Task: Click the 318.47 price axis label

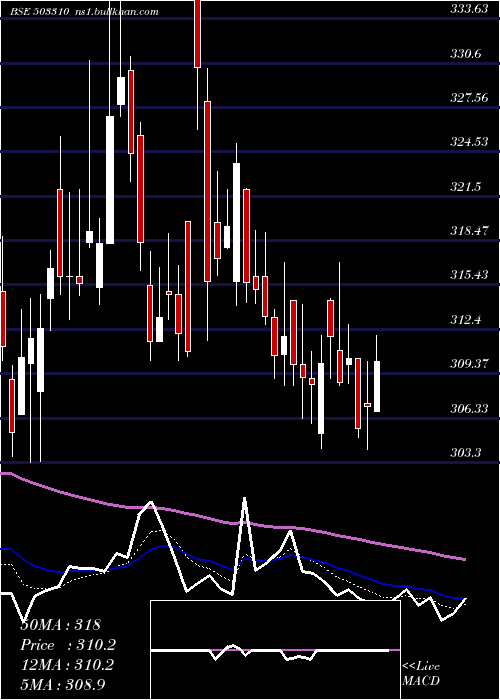Action: tap(469, 231)
